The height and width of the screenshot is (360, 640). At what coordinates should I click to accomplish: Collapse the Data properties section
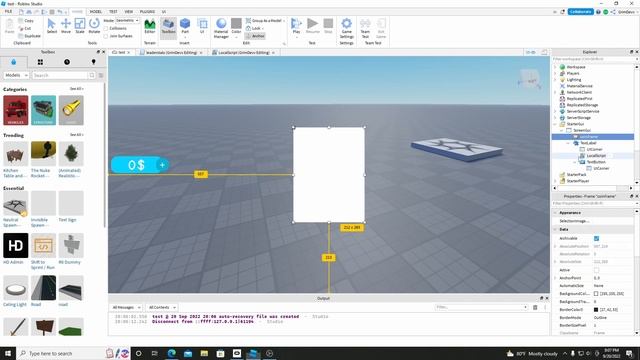(x=555, y=229)
